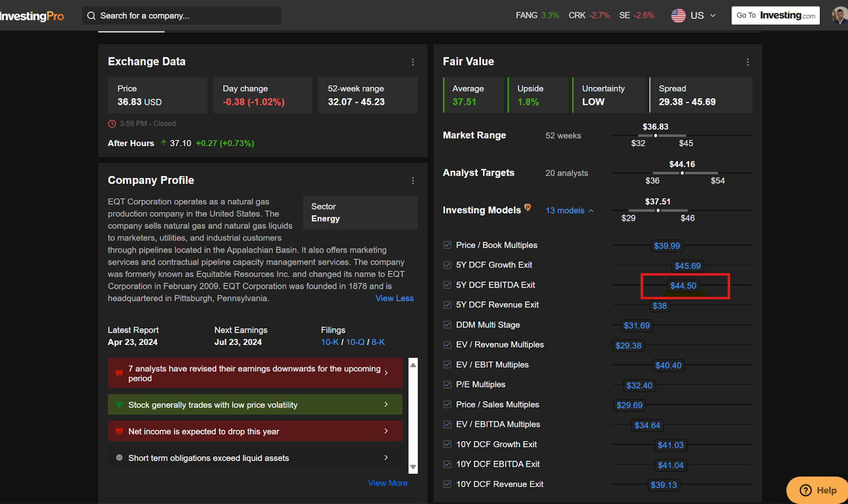Image resolution: width=848 pixels, height=504 pixels.
Task: Click the InvestingPro logo
Action: click(32, 16)
